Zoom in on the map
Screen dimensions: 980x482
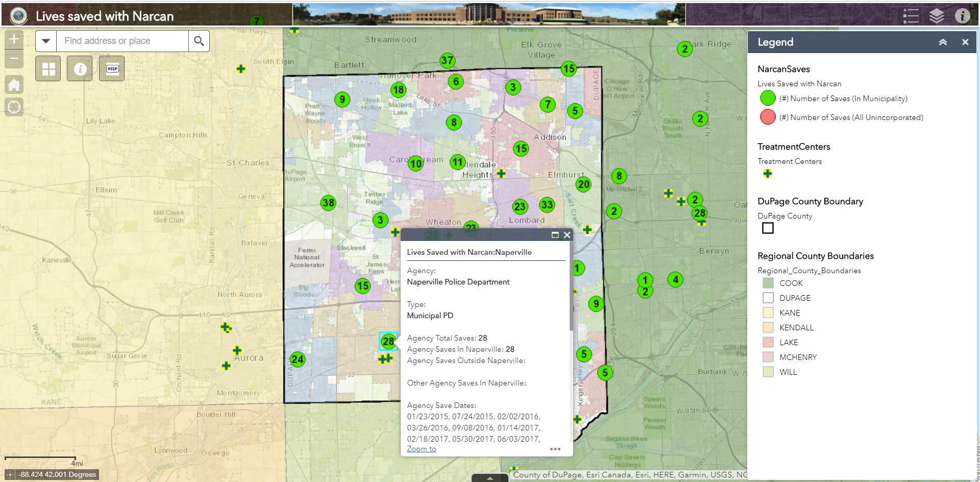14,39
